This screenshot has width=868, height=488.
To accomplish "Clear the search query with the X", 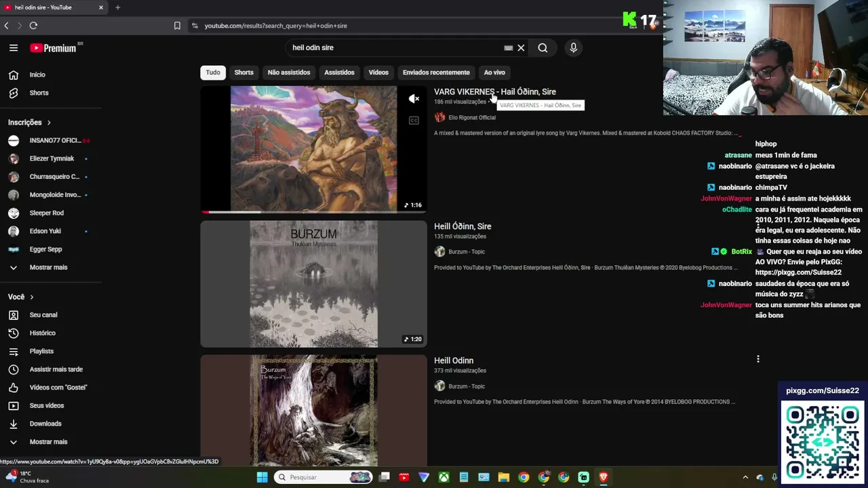I will (521, 48).
